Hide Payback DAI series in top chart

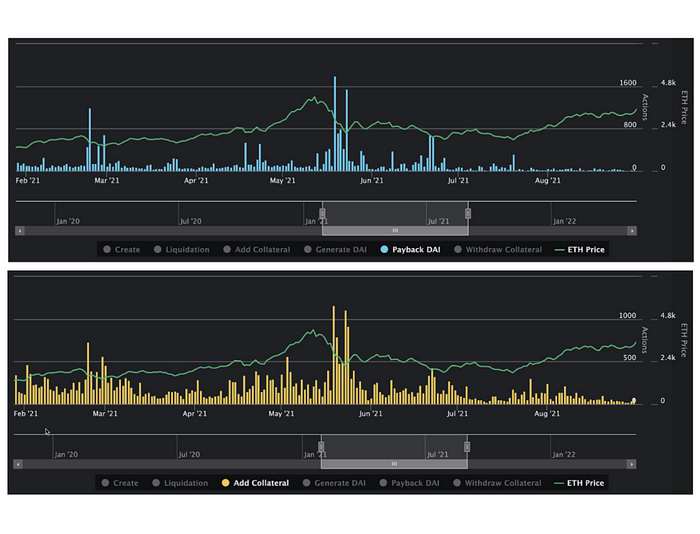click(x=410, y=250)
